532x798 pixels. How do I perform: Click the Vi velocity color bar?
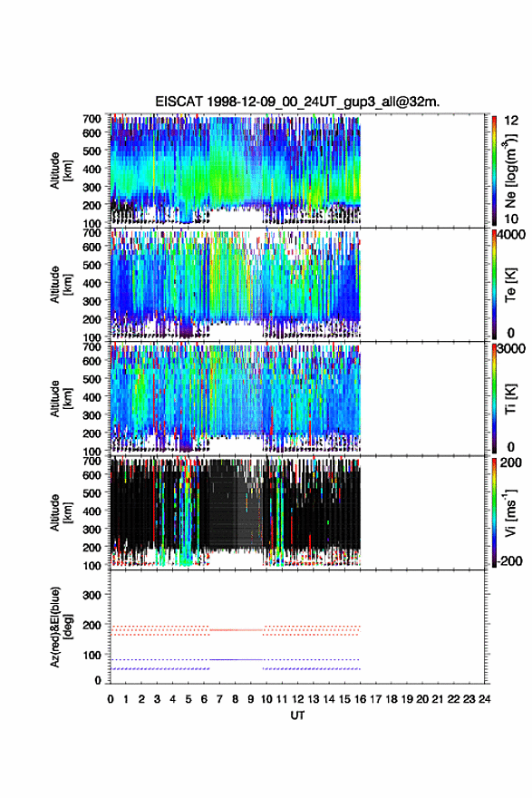(494, 512)
